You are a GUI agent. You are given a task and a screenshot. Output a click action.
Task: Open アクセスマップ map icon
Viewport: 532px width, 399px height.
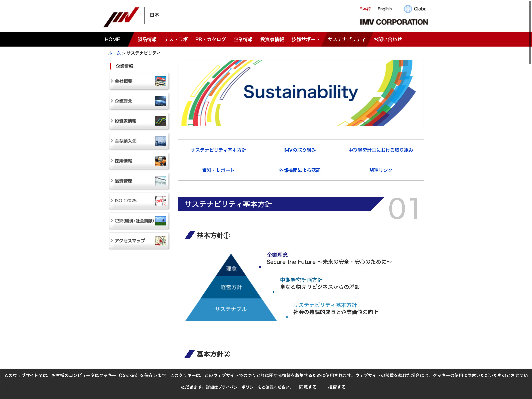pyautogui.click(x=160, y=241)
